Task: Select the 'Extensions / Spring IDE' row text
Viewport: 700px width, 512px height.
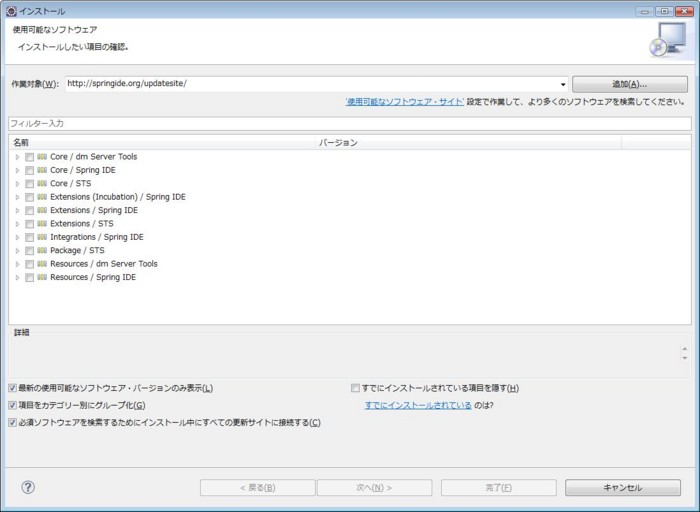Action: 94,210
